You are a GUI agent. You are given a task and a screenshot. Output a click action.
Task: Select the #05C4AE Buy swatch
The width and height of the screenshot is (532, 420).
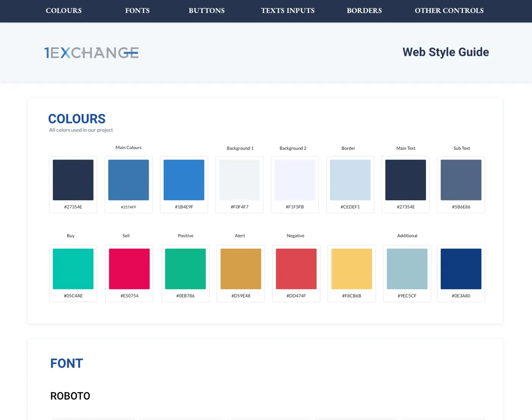coord(73,269)
